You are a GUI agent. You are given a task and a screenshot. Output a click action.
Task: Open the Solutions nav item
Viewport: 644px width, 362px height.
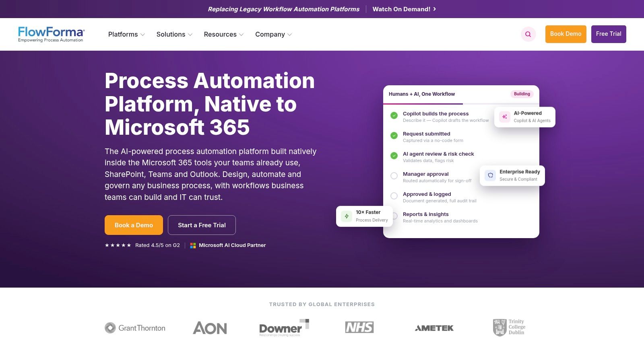click(171, 34)
